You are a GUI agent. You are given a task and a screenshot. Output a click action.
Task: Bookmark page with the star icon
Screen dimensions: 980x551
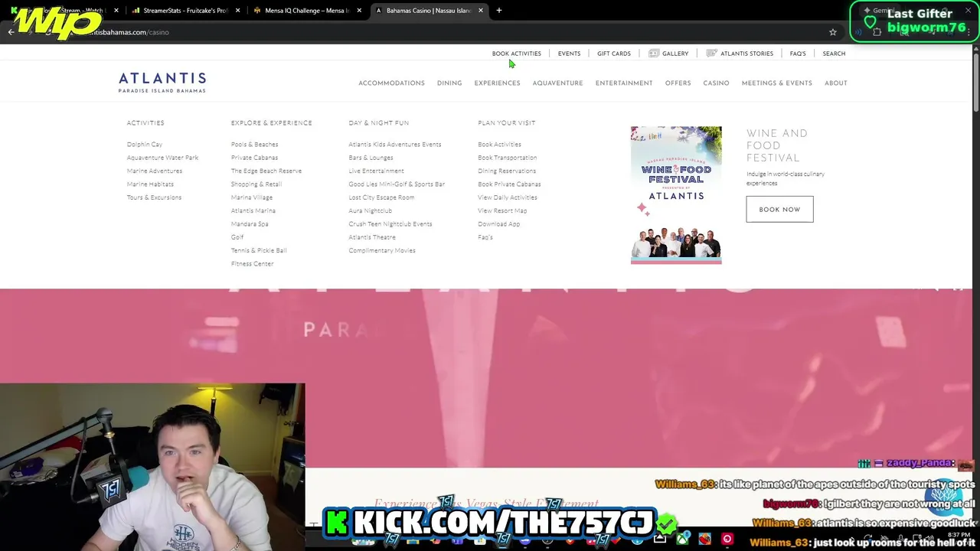point(833,32)
